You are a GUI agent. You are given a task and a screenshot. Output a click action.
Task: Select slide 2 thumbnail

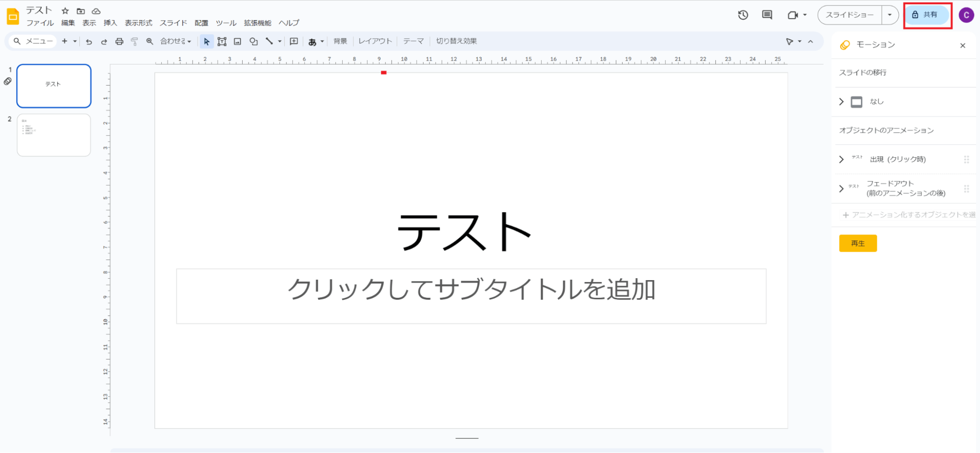pos(54,135)
